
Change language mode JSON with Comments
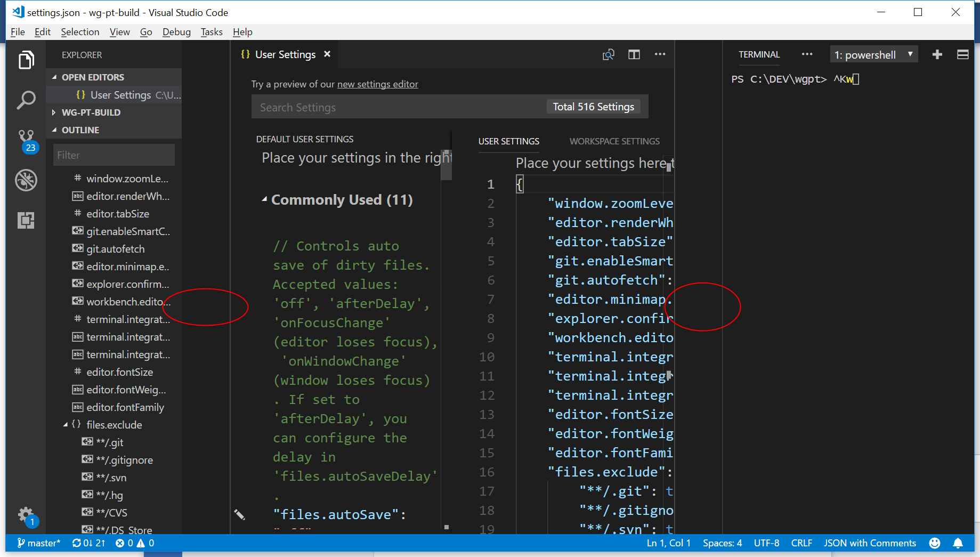(870, 543)
